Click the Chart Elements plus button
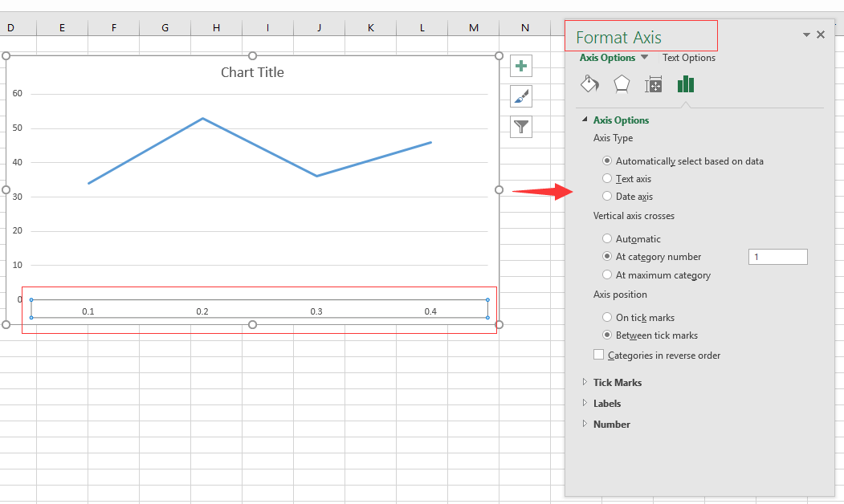This screenshot has width=844, height=504. tap(521, 67)
